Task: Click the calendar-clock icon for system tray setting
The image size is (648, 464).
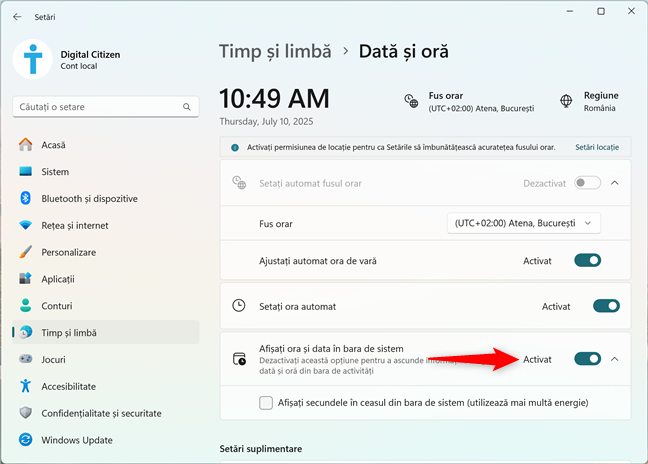Action: 239,359
